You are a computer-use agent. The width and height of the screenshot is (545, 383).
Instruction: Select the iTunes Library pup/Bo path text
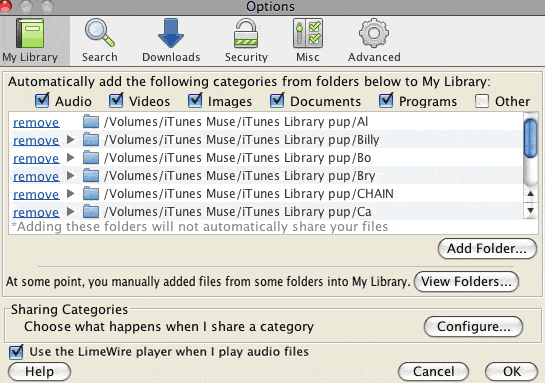(x=238, y=158)
